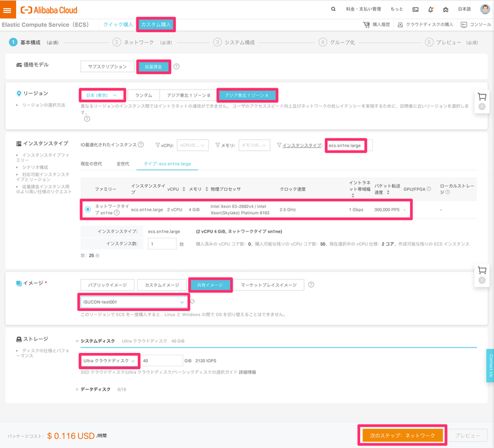Select アジア東北 1 ゾーン B

pos(188,95)
